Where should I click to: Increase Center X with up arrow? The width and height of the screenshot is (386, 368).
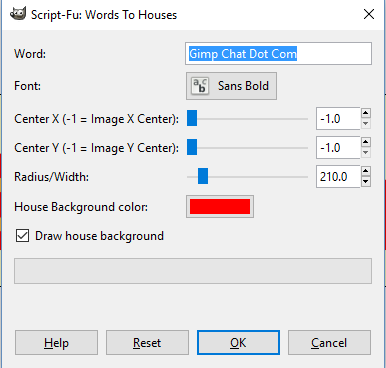tap(366, 113)
